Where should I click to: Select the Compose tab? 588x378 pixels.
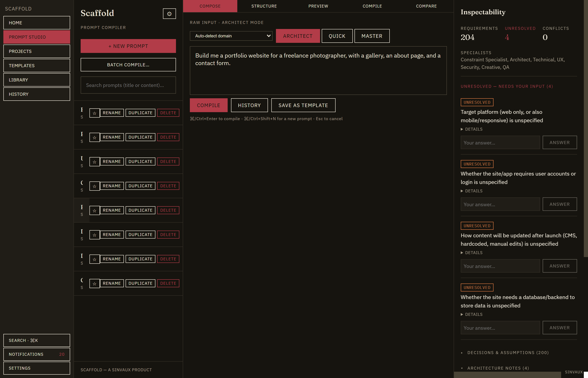[x=210, y=6]
